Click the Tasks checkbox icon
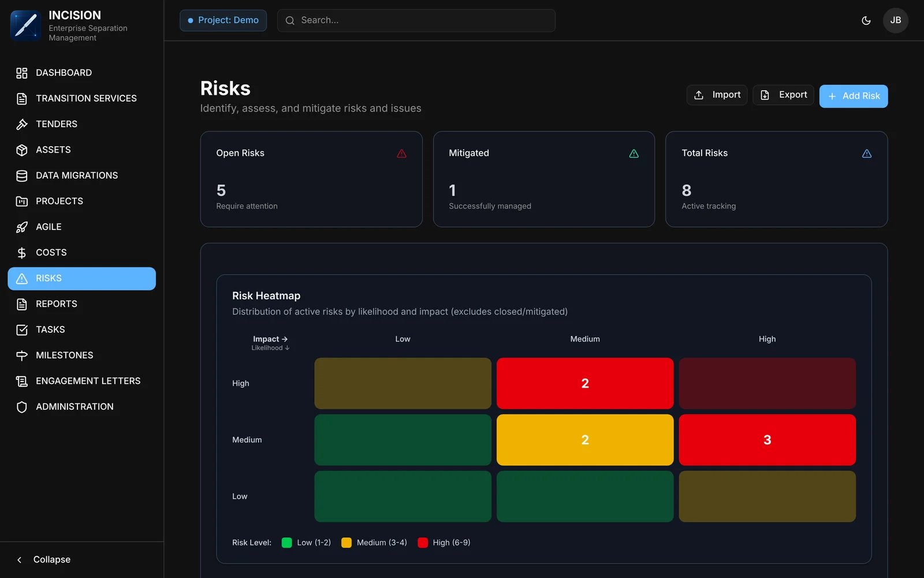 (22, 329)
